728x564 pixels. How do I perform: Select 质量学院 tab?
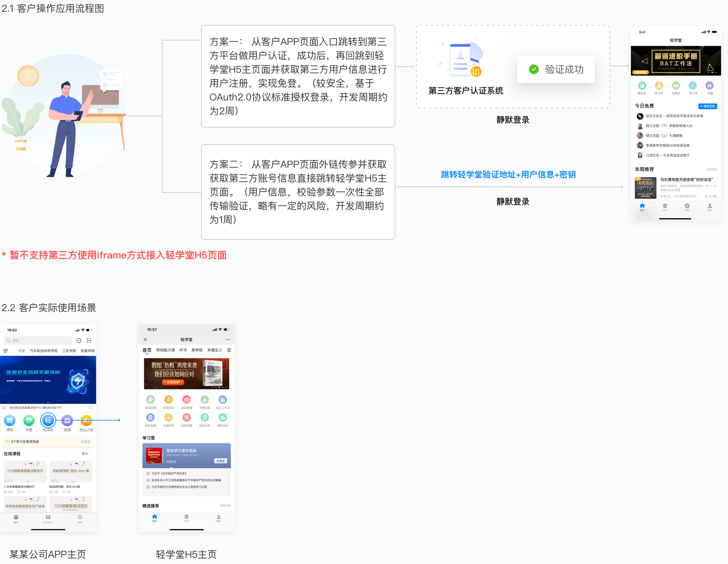[x=87, y=351]
